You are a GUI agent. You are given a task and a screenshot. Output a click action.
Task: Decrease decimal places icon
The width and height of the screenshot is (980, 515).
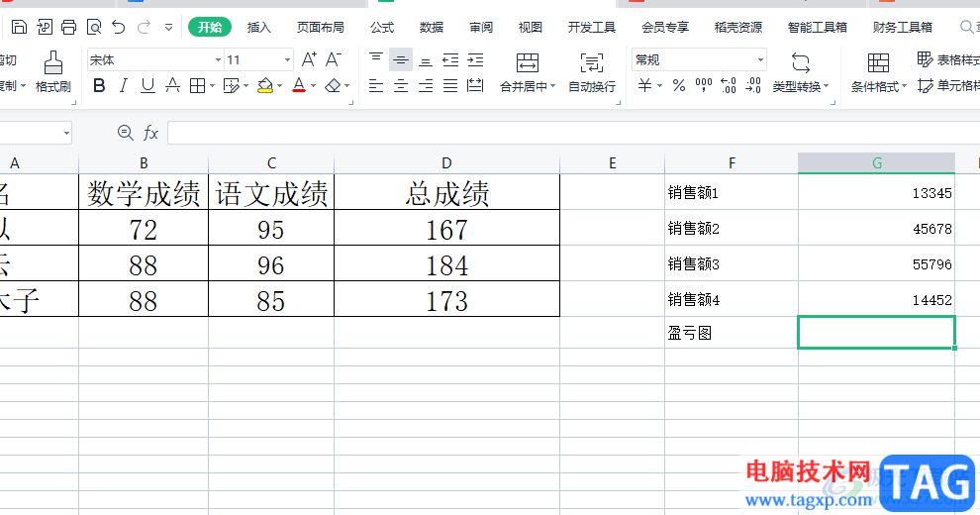click(x=753, y=85)
